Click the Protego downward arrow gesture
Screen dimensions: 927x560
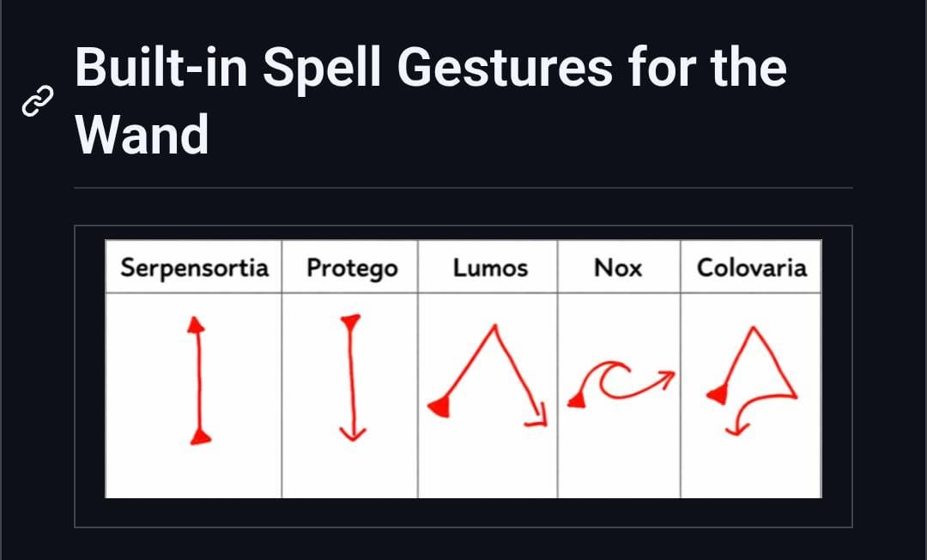[x=350, y=377]
